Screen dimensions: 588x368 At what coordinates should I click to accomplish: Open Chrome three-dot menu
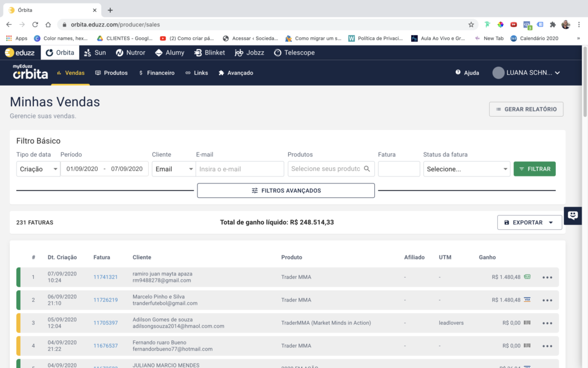pos(579,24)
